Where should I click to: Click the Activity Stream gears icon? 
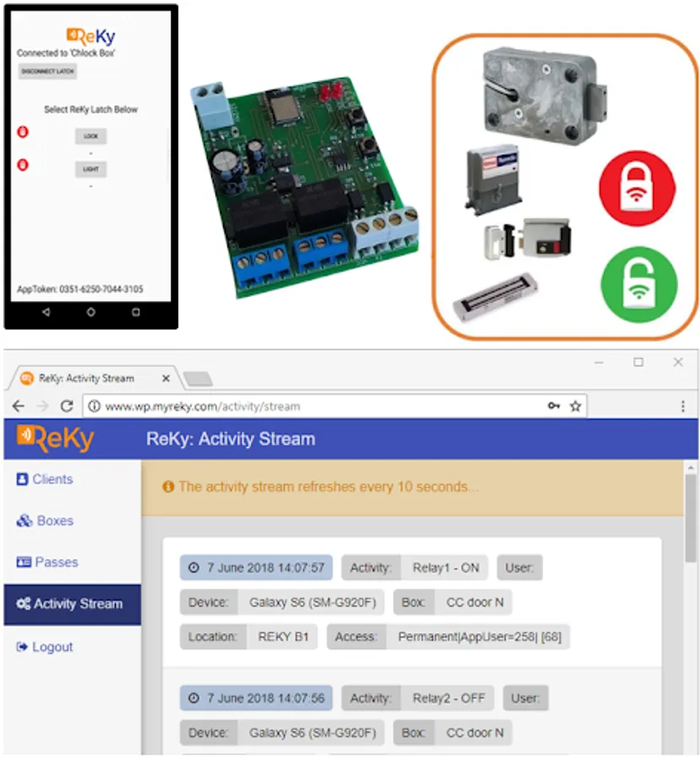pos(24,604)
